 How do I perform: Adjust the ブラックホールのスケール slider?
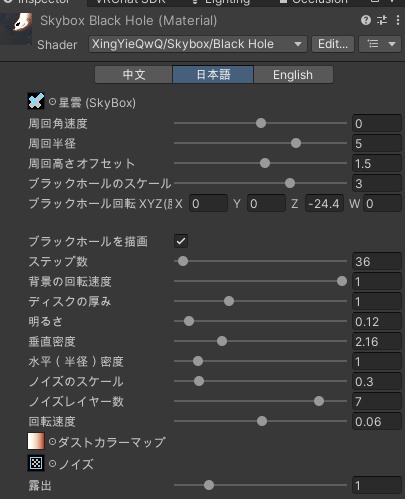click(x=260, y=183)
